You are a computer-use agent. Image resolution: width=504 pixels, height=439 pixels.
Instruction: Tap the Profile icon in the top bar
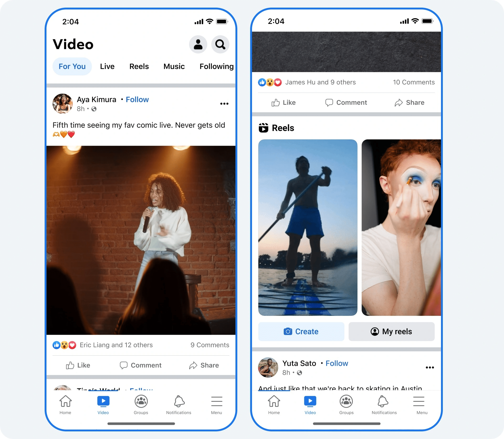pos(198,44)
